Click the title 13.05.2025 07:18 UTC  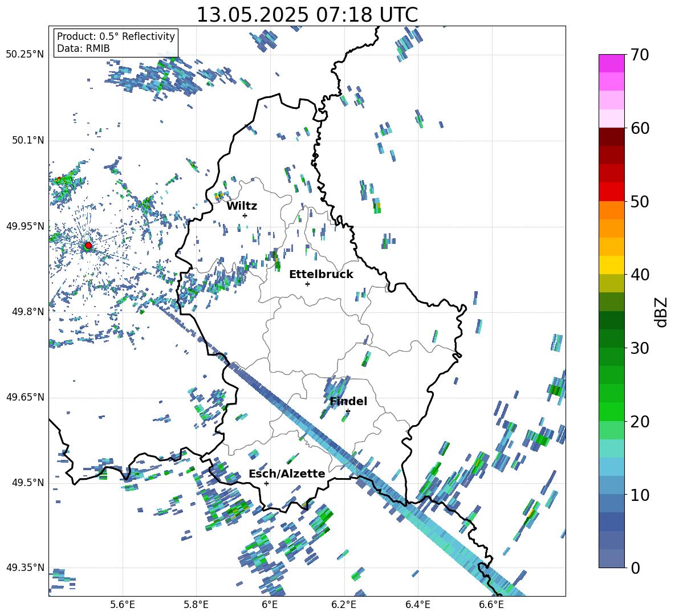[x=307, y=15]
